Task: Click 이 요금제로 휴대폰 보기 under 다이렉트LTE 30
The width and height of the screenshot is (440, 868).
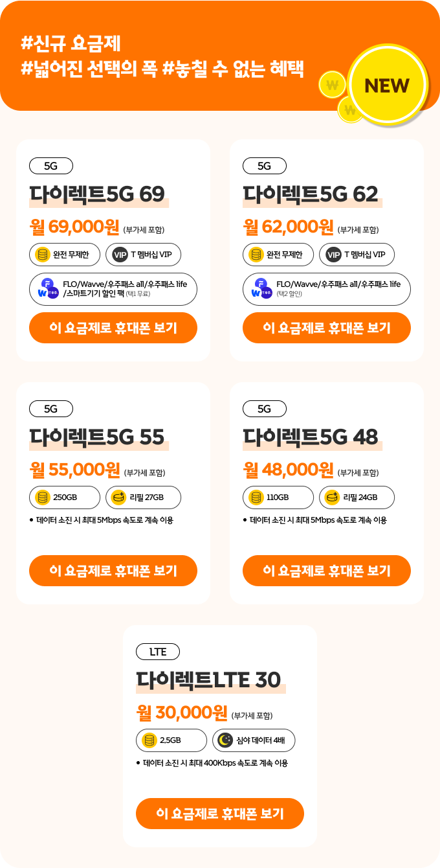Action: pyautogui.click(x=219, y=814)
